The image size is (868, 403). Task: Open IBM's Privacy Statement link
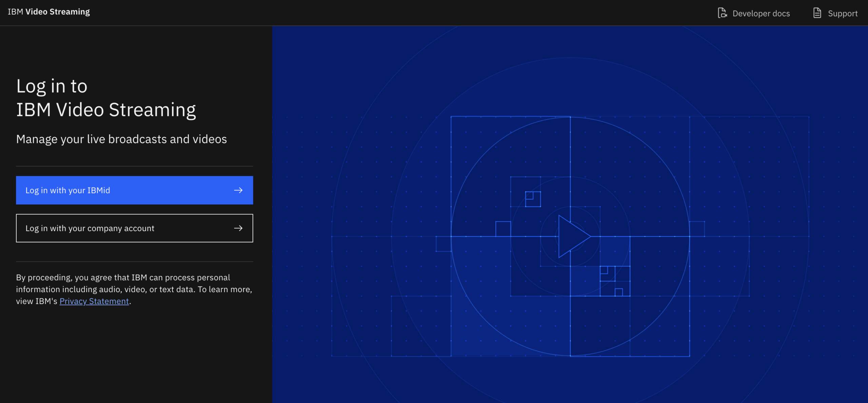click(94, 301)
